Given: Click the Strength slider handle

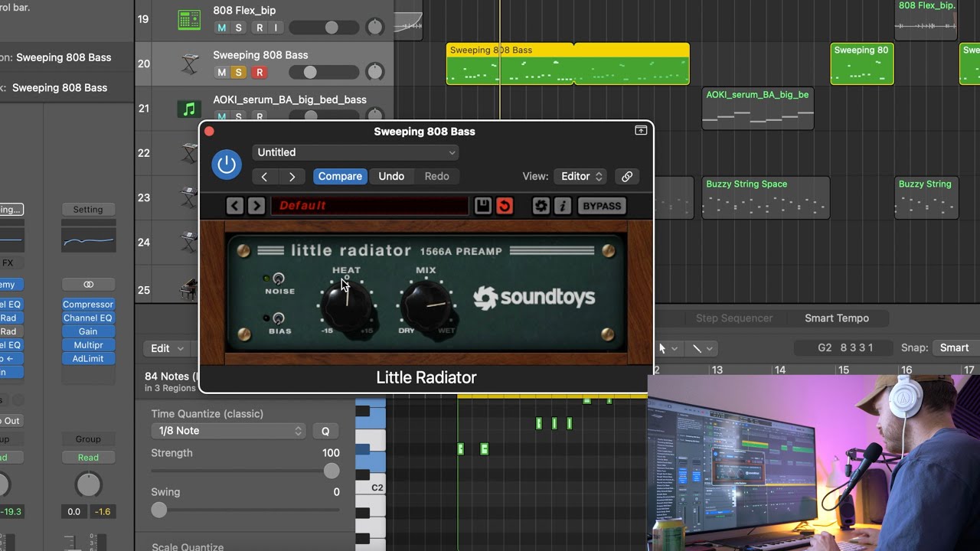Looking at the screenshot, I should coord(332,471).
